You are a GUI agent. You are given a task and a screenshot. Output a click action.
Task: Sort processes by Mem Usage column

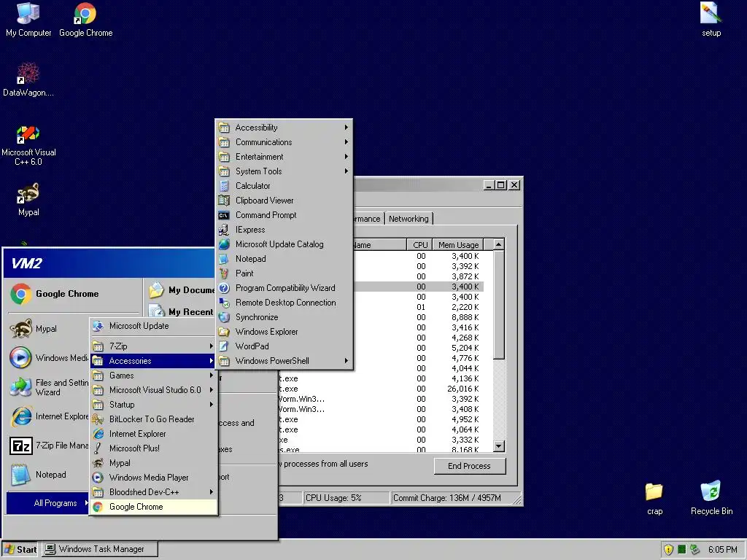[458, 245]
